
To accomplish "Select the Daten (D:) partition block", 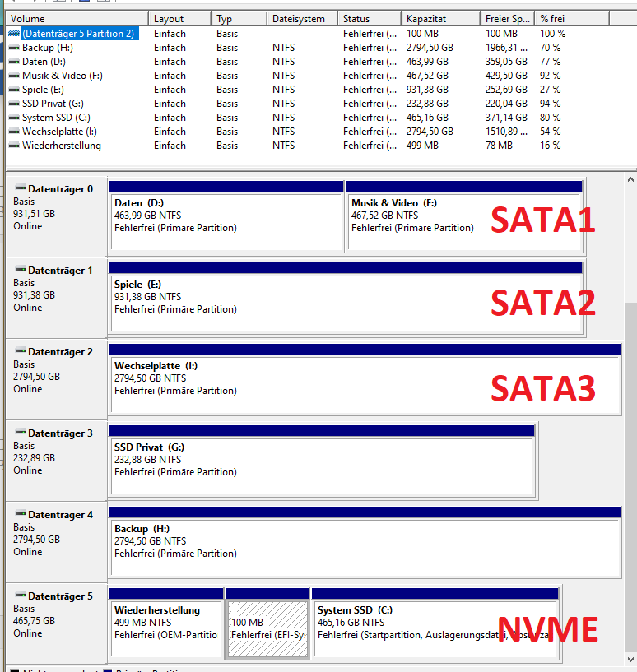I will [226, 216].
